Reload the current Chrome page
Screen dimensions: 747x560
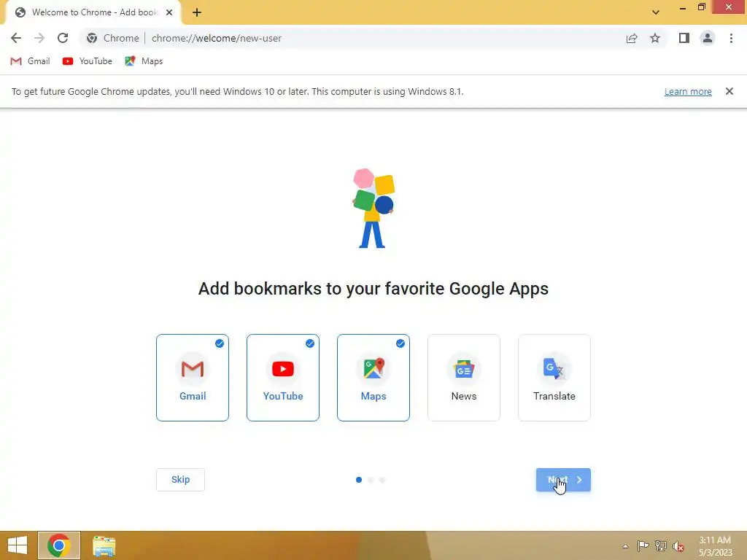click(x=63, y=38)
